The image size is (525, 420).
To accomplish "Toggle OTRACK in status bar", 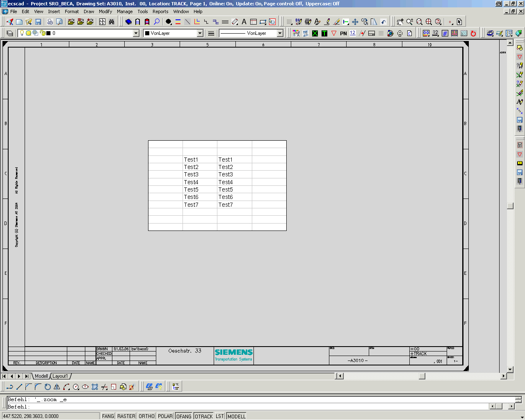I will click(204, 416).
